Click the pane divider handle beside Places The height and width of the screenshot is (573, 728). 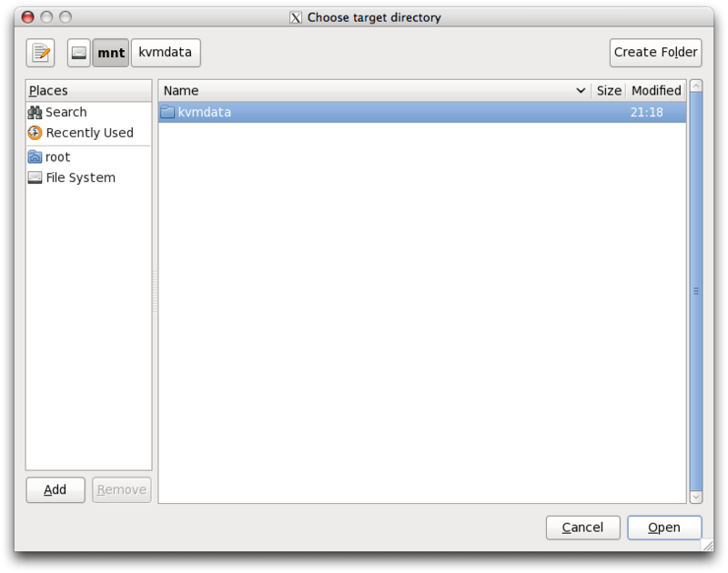tap(155, 291)
